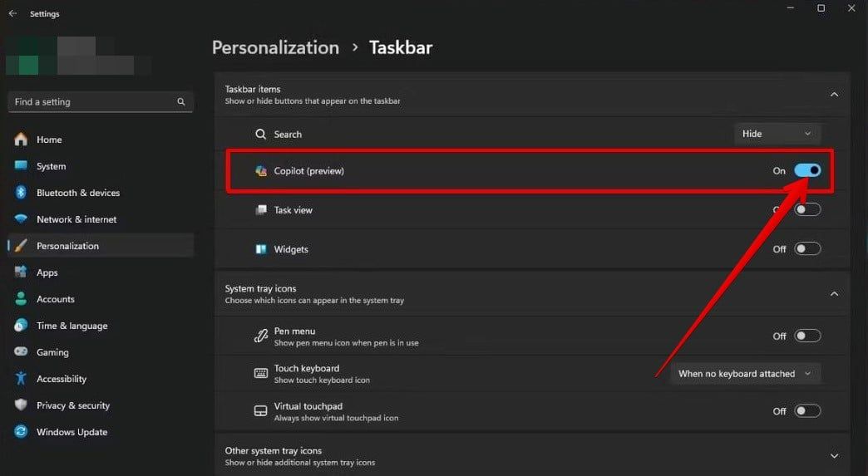This screenshot has height=476, width=868.
Task: Click the search magnifier in Find a setting
Action: [181, 102]
